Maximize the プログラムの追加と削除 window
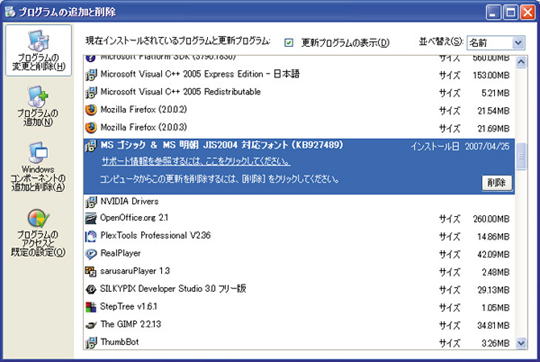This screenshot has width=540, height=362. tap(510, 12)
